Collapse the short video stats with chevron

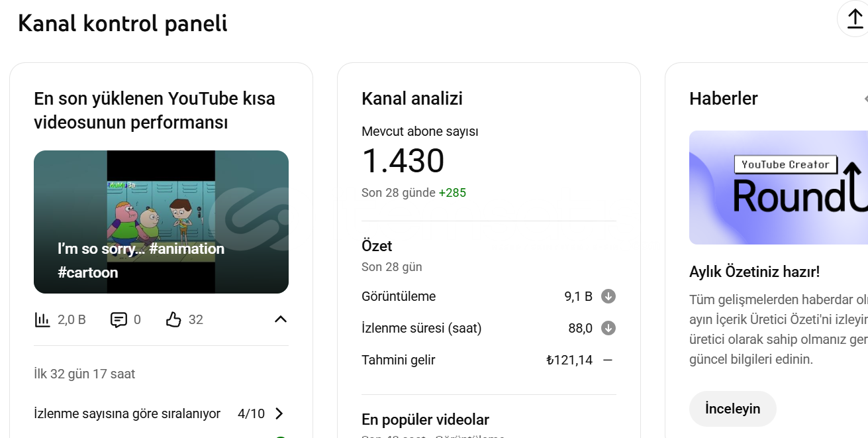(281, 319)
